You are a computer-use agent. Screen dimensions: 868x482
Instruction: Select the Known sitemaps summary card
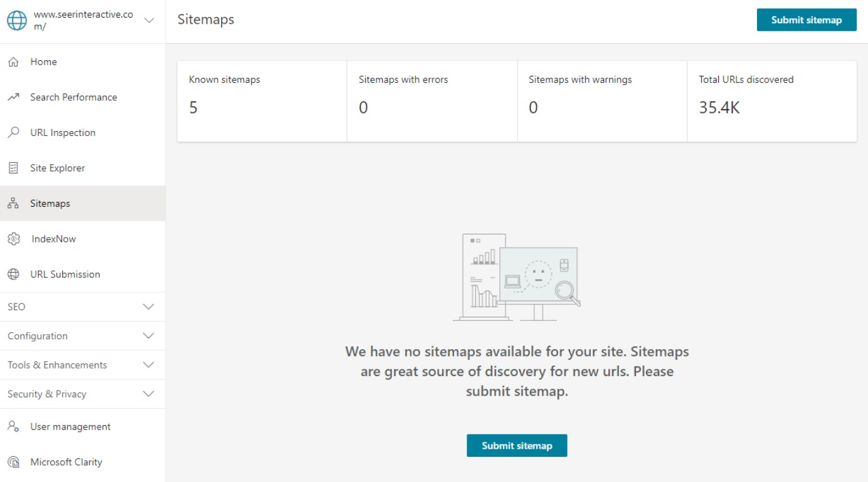pyautogui.click(x=262, y=101)
